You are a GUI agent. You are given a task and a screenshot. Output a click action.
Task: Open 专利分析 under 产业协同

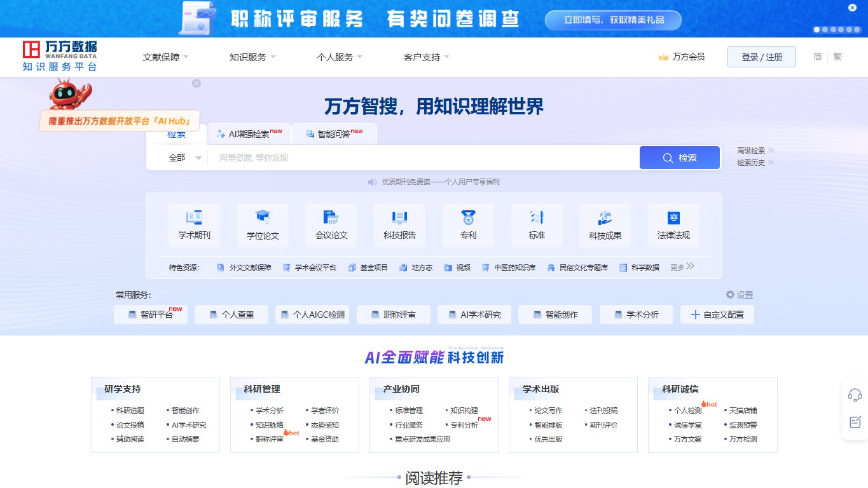pyautogui.click(x=464, y=425)
